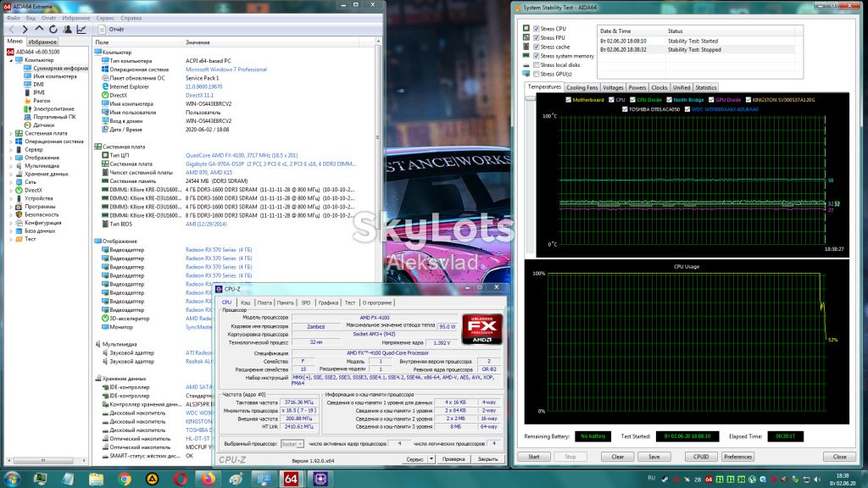Viewport: 868px width, 488px height.
Task: Toggle North Bridge graph checkbox
Action: [670, 100]
